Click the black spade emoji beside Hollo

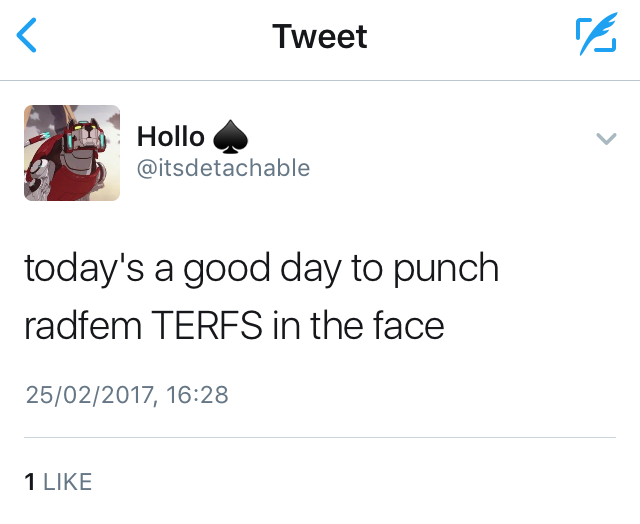point(228,136)
